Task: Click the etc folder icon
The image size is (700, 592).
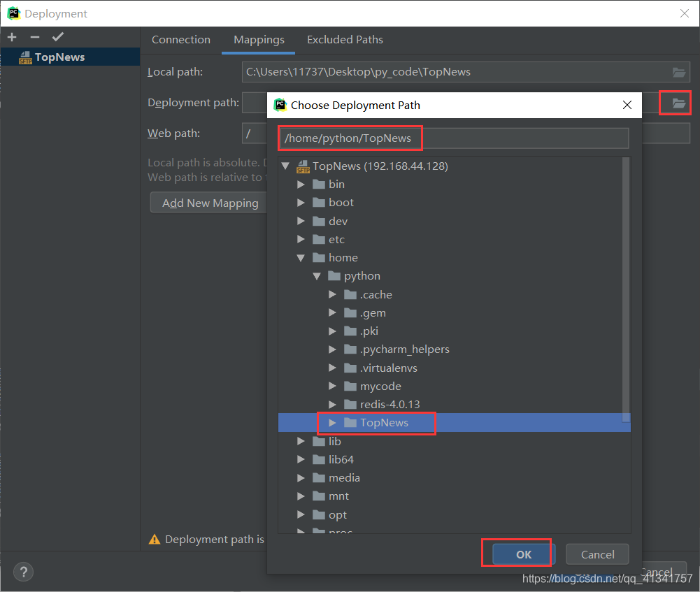Action: coord(319,240)
